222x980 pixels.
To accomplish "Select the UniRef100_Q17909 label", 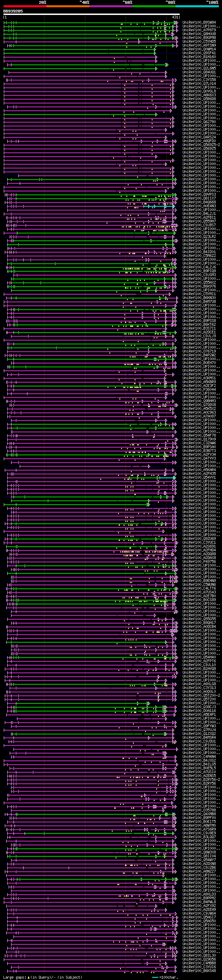I will click(199, 439).
